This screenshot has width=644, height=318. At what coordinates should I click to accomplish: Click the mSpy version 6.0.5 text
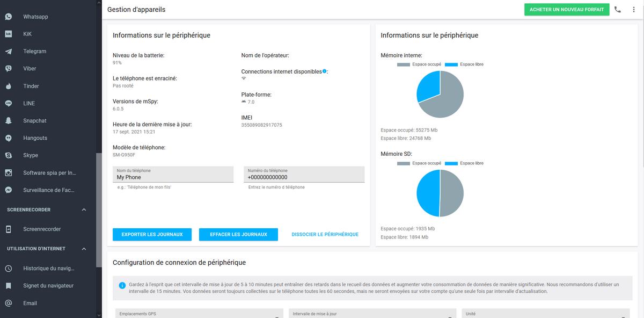pos(118,109)
